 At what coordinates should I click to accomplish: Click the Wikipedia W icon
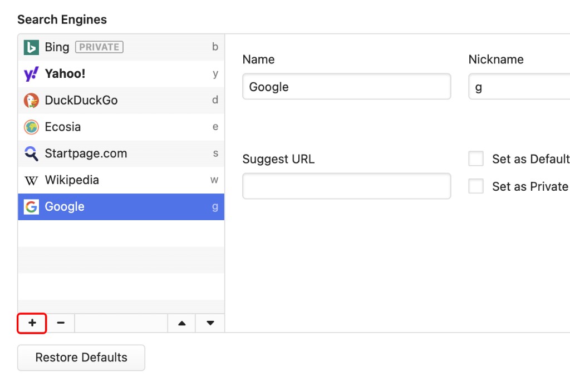31,180
